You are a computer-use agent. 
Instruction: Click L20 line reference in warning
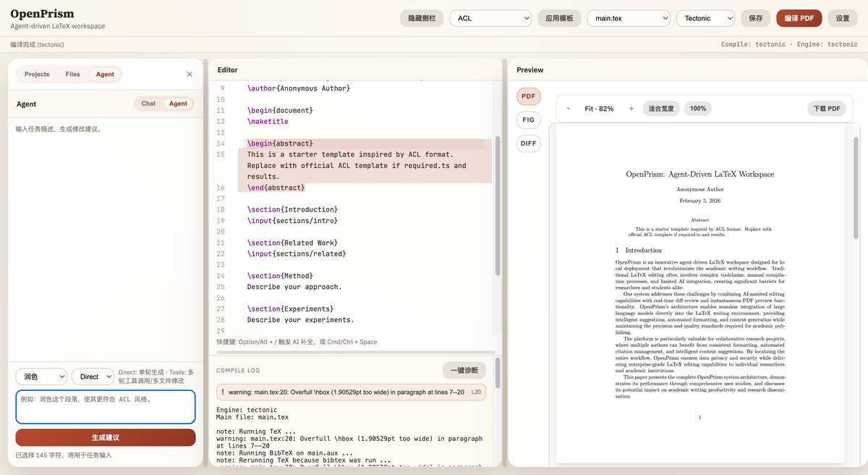click(x=476, y=392)
